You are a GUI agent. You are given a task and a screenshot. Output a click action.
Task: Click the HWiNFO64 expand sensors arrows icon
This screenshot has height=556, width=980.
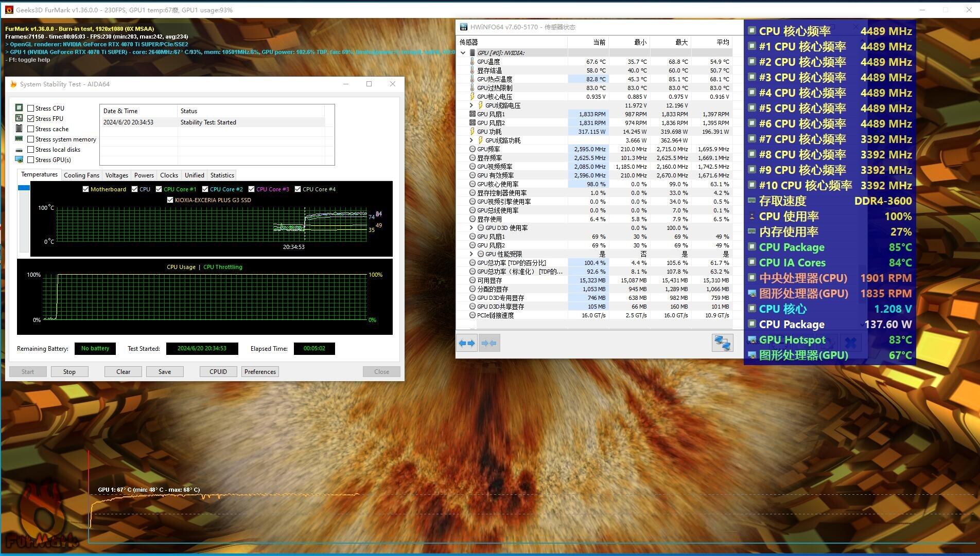[x=467, y=343]
